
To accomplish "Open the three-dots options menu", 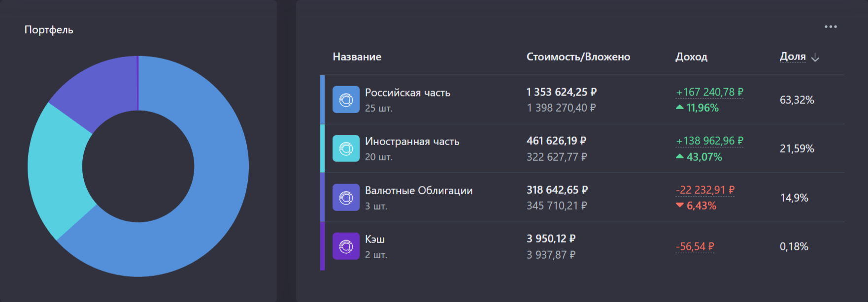I will point(831,27).
